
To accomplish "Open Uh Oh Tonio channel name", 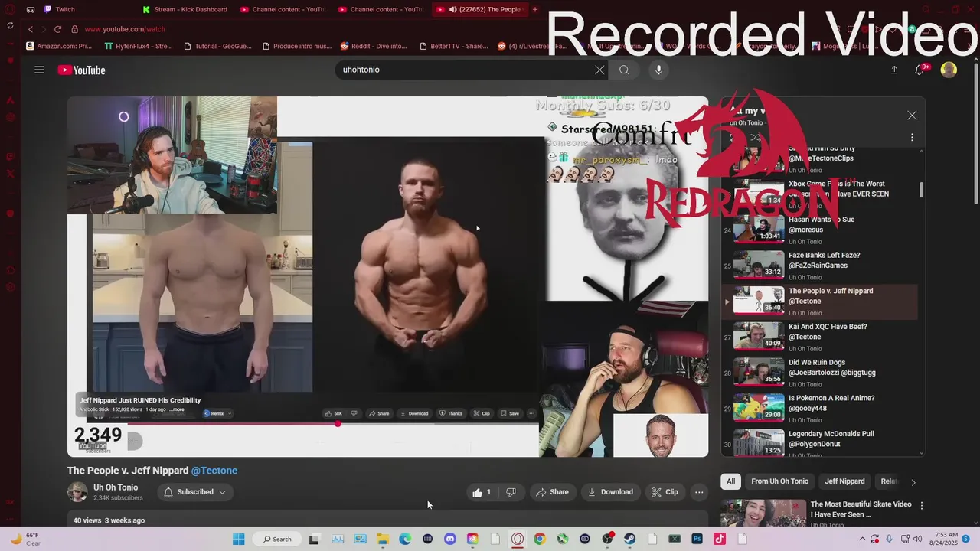I will click(x=116, y=487).
